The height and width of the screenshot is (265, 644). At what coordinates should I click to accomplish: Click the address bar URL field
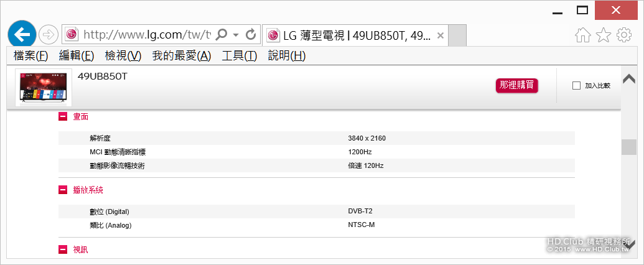click(x=147, y=35)
